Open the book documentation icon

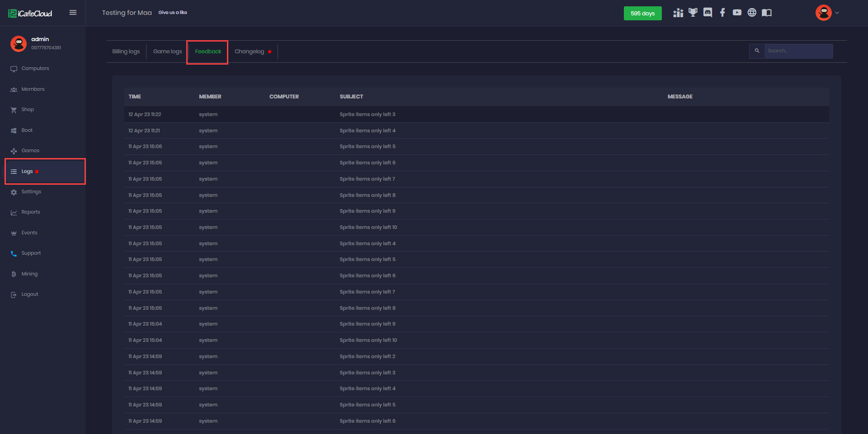tap(767, 13)
